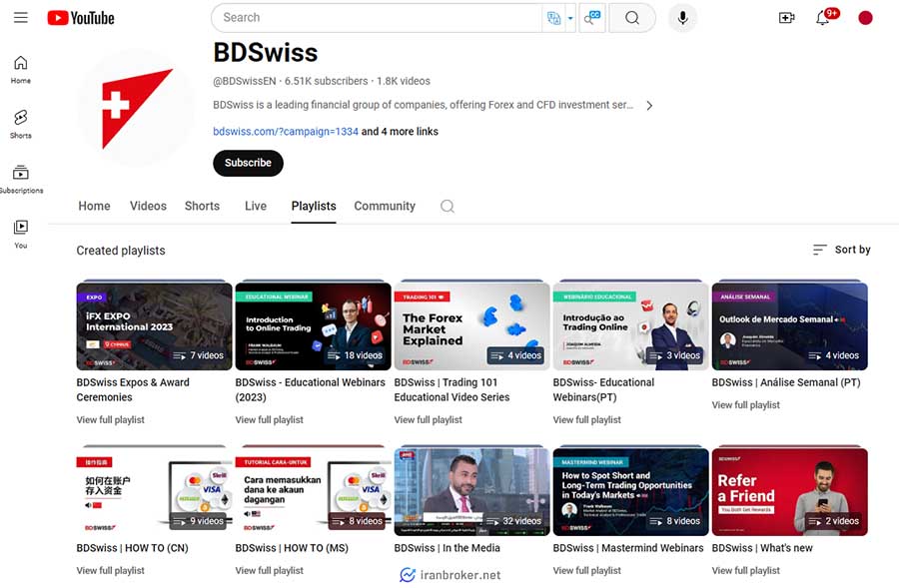Open You in the left sidebar
This screenshot has width=899, height=588.
[x=21, y=234]
